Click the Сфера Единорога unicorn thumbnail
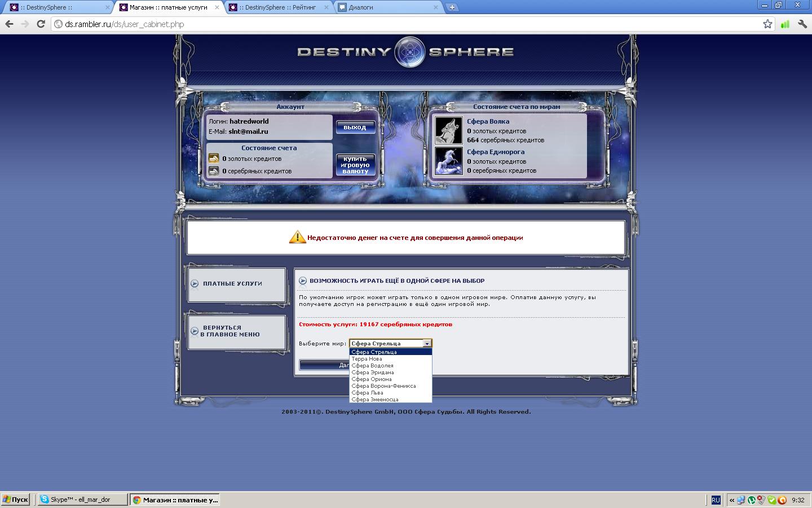 point(449,161)
